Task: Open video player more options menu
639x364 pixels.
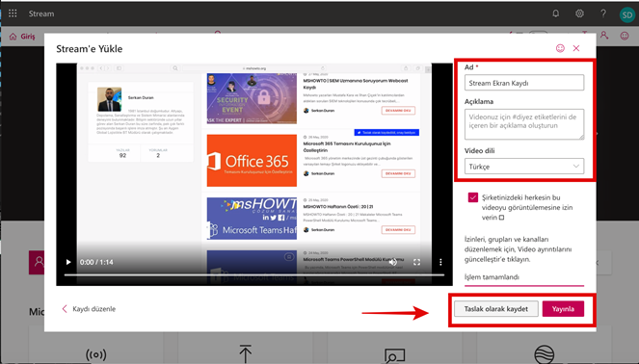Action: (x=440, y=262)
